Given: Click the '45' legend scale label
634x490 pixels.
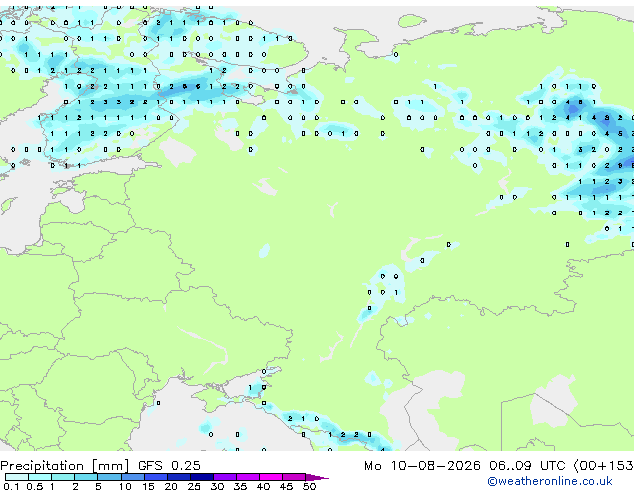Looking at the screenshot, I should coord(286,486).
